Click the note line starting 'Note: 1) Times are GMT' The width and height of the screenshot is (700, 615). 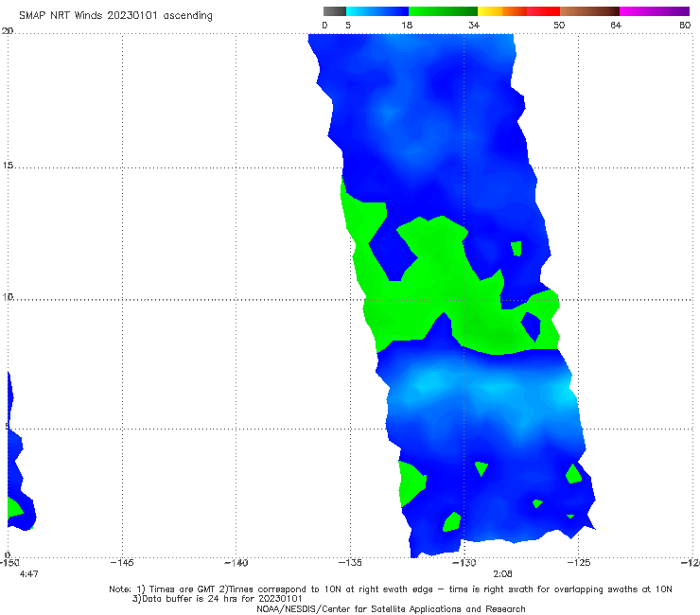(391, 589)
